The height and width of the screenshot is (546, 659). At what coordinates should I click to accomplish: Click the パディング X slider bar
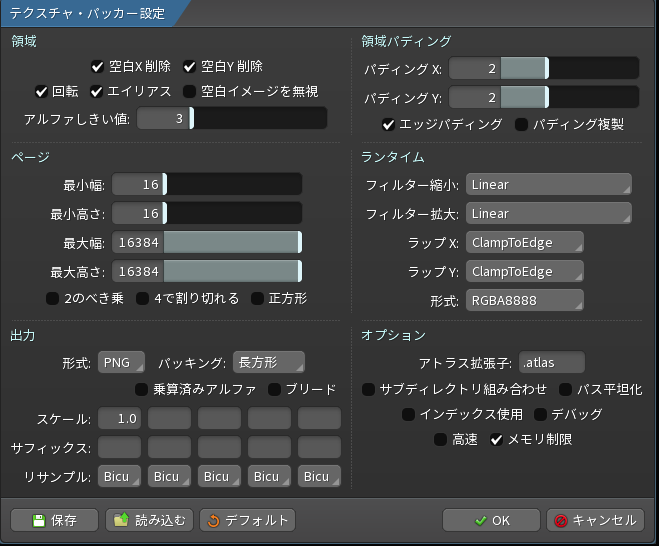click(x=570, y=68)
